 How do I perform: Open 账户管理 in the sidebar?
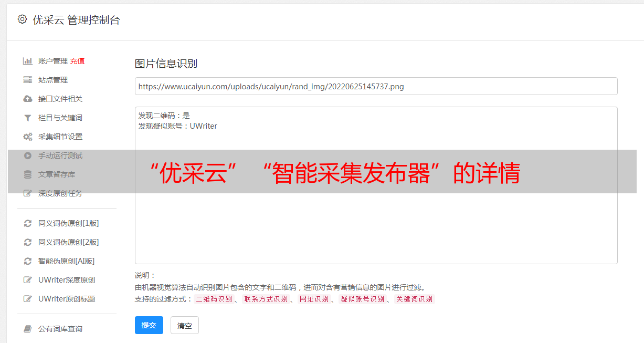(x=53, y=61)
